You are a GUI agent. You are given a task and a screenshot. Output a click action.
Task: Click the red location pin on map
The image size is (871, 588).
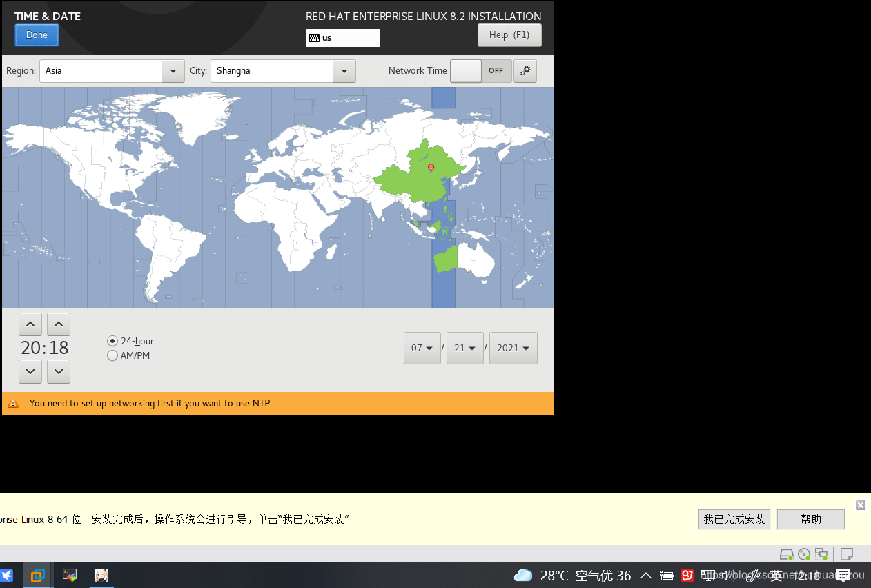pos(431,168)
